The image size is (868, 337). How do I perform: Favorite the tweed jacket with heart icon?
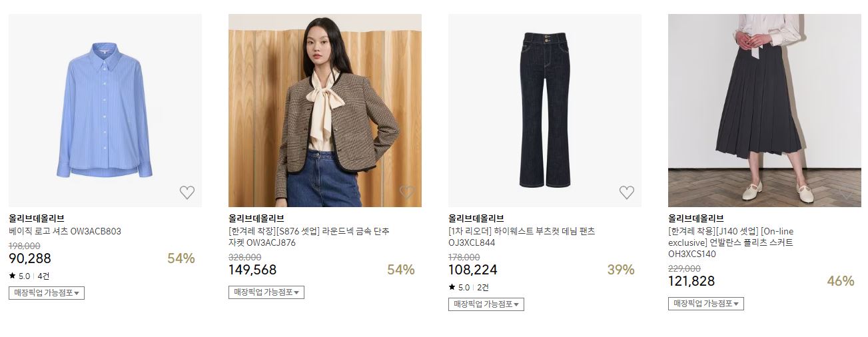pos(407,192)
